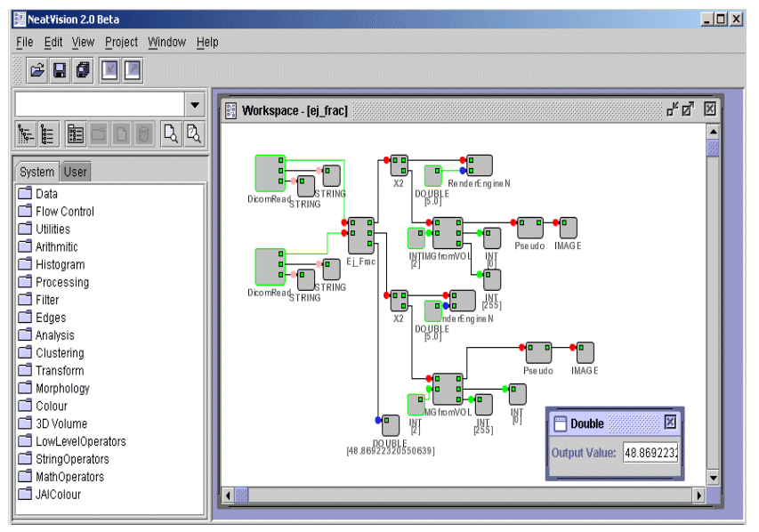Click the Open file toolbar icon
Screen dimensions: 759x532
click(37, 69)
